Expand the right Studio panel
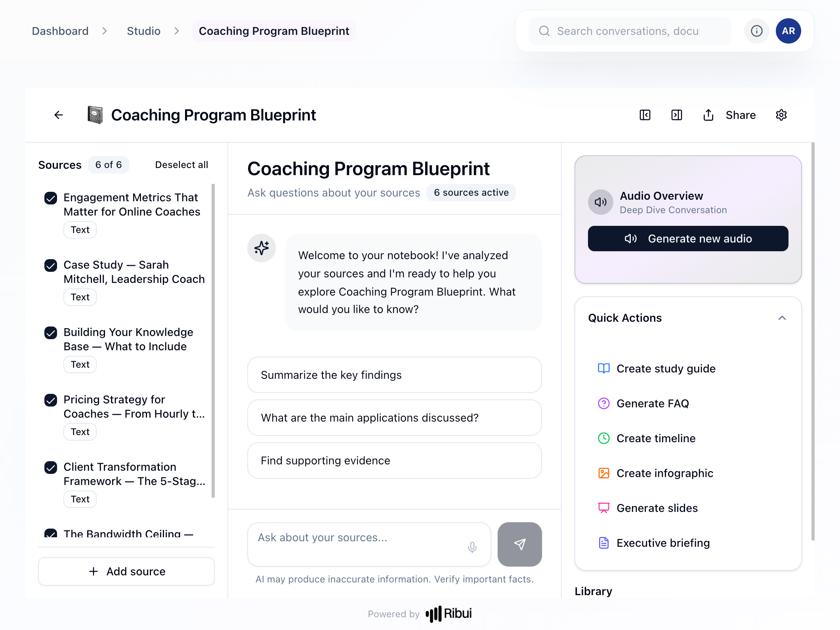This screenshot has height=630, width=840. (x=676, y=115)
